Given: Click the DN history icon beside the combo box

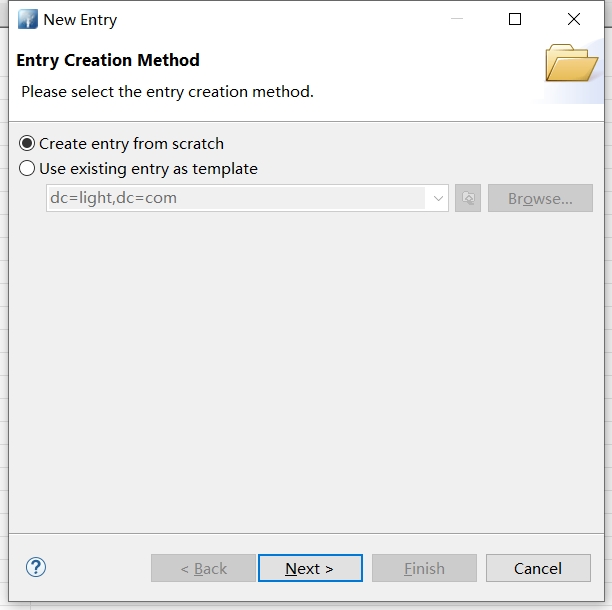Looking at the screenshot, I should [467, 198].
